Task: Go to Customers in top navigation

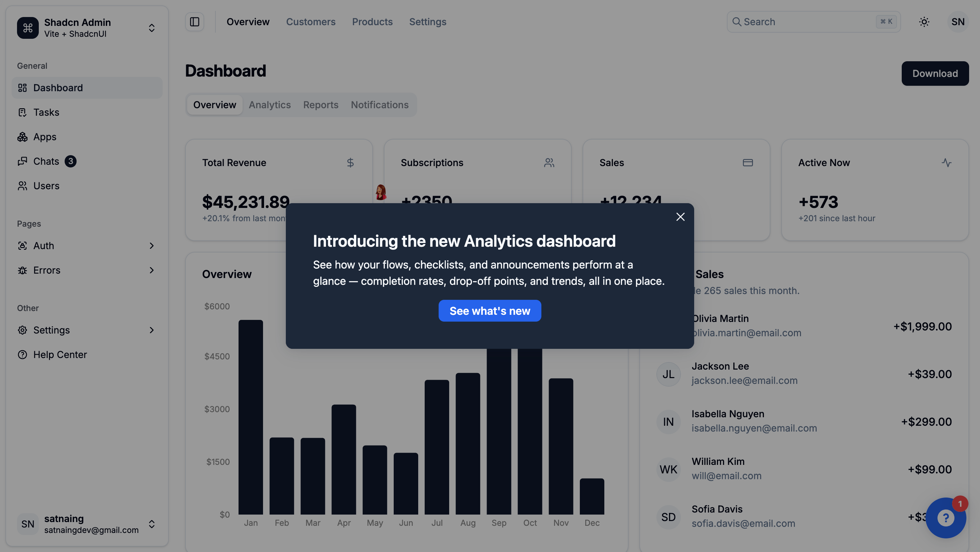Action: 310,22
